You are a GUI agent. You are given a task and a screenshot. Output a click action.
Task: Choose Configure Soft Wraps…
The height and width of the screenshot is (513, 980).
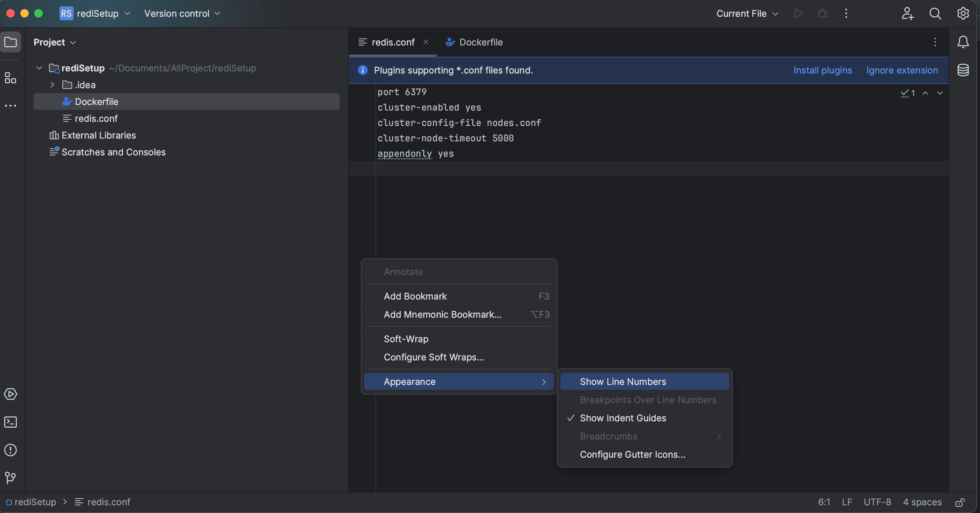[459, 357]
